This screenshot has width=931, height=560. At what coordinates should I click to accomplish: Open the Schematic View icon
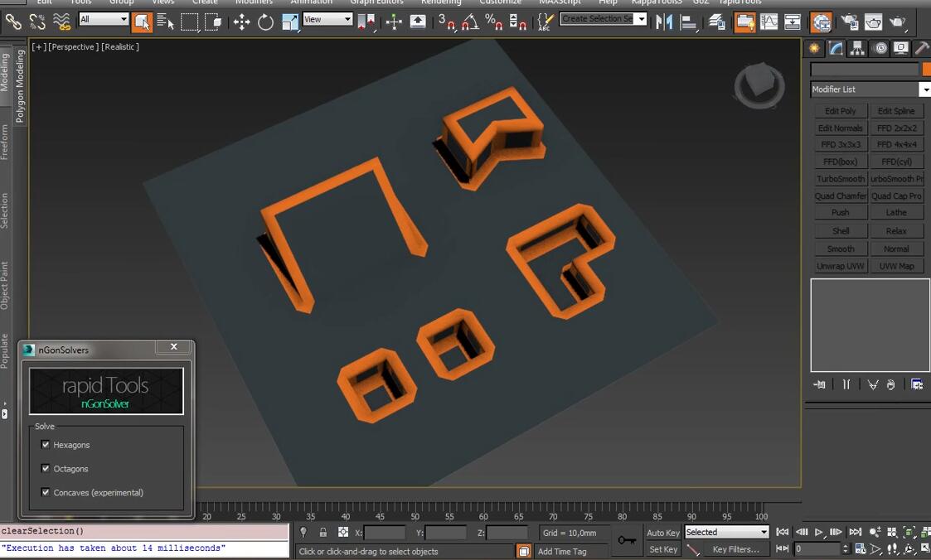tap(793, 22)
